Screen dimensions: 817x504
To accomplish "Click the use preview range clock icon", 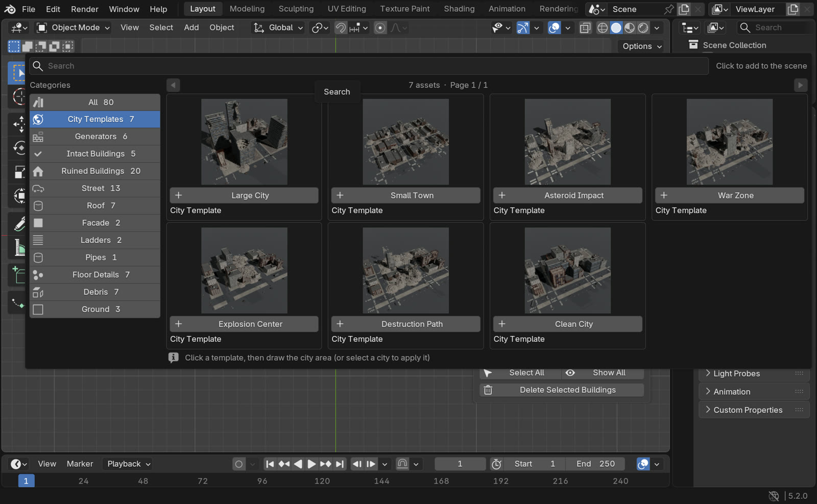I will (496, 464).
